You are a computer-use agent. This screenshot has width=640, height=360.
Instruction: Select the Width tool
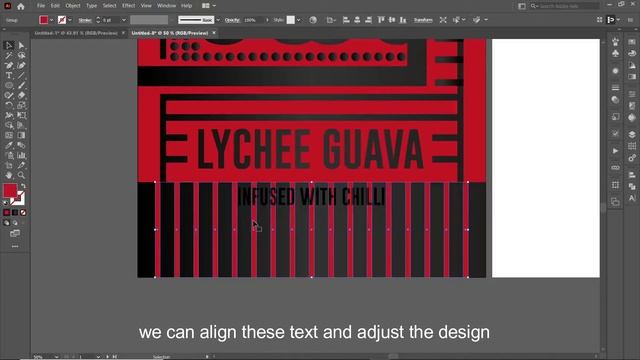tap(9, 116)
